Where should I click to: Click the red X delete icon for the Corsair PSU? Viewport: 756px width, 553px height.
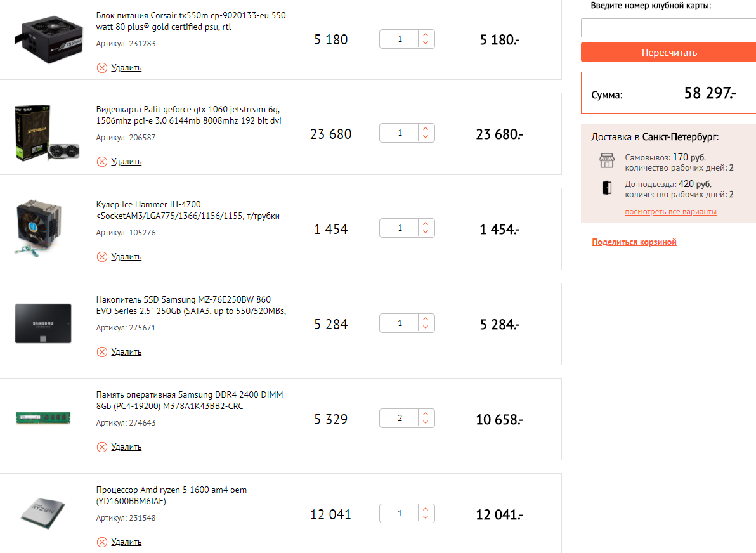tap(101, 67)
